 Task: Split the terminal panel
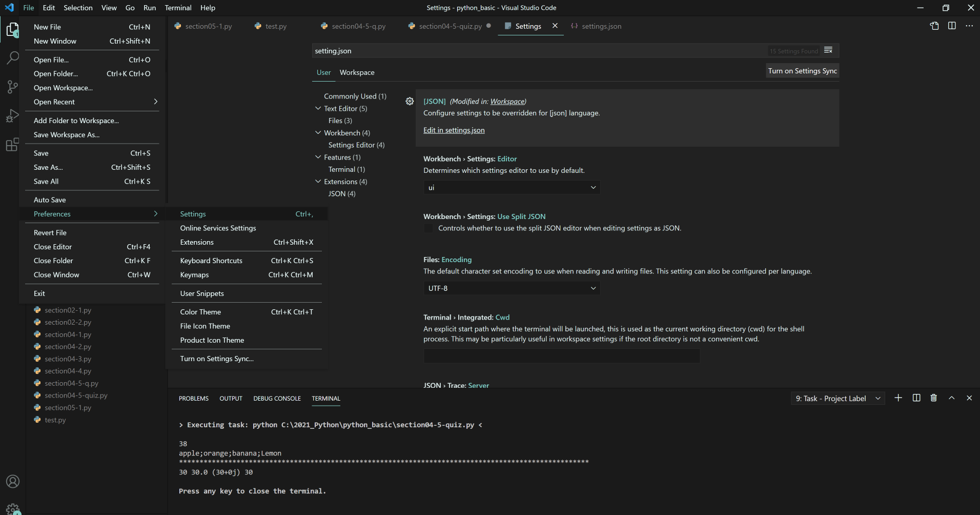click(x=916, y=398)
